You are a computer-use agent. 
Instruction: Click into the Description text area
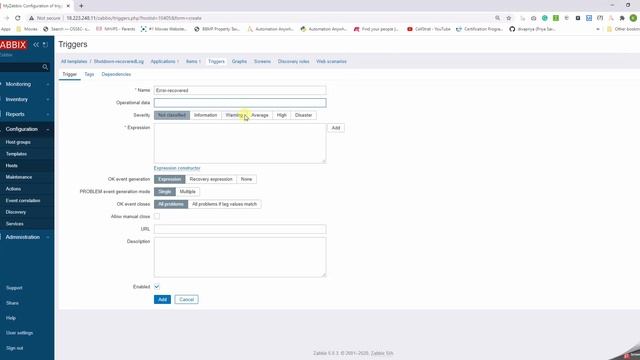click(240, 257)
